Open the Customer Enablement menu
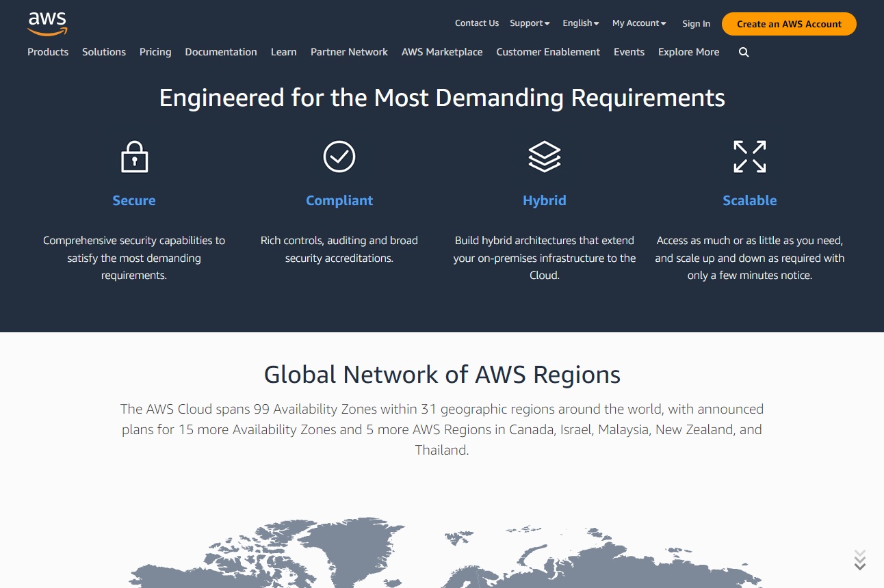The width and height of the screenshot is (884, 588). pos(548,52)
